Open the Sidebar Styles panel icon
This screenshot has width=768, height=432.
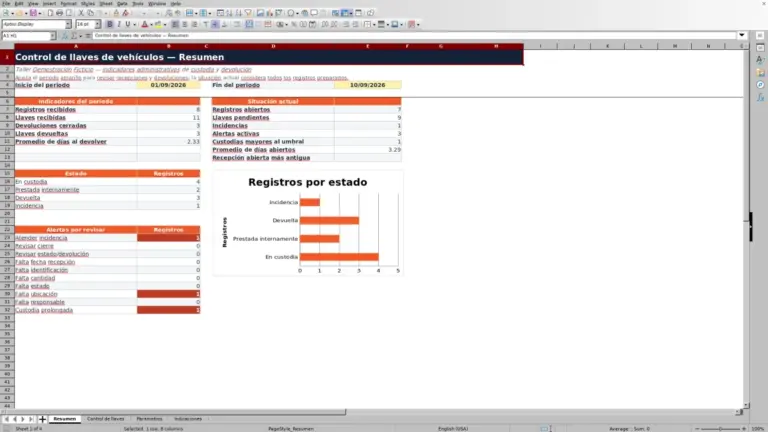pyautogui.click(x=760, y=60)
